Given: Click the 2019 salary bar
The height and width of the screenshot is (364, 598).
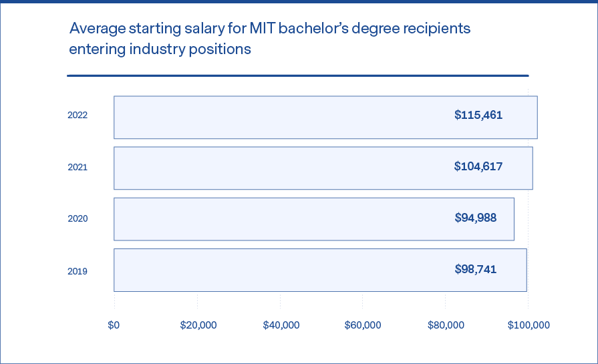Looking at the screenshot, I should pyautogui.click(x=320, y=270).
